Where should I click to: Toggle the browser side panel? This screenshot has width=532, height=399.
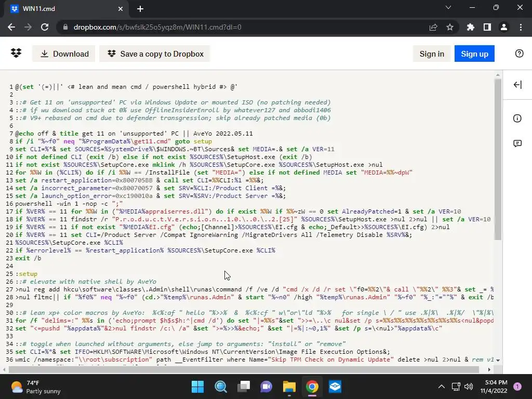point(487,27)
